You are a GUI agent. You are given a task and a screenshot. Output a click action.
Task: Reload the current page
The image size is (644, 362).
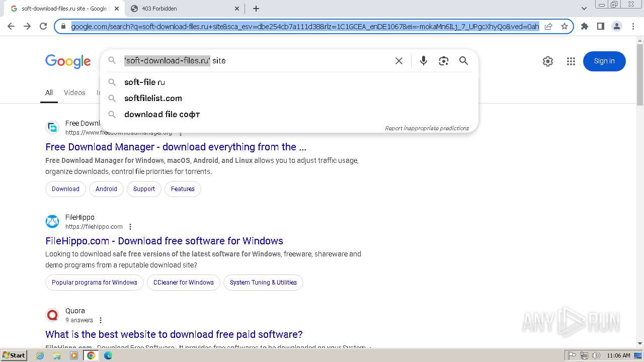(x=43, y=26)
